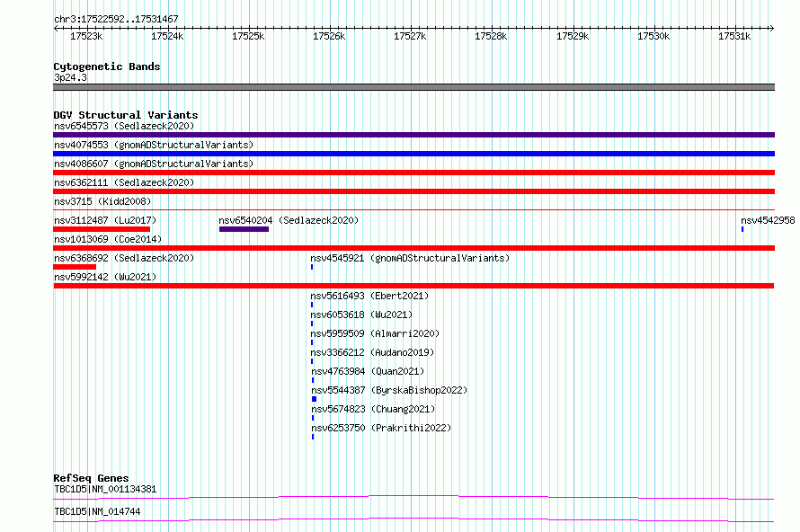The width and height of the screenshot is (800, 532).
Task: Select the nsv6253750 (Prakrithi2022) label
Action: (381, 428)
